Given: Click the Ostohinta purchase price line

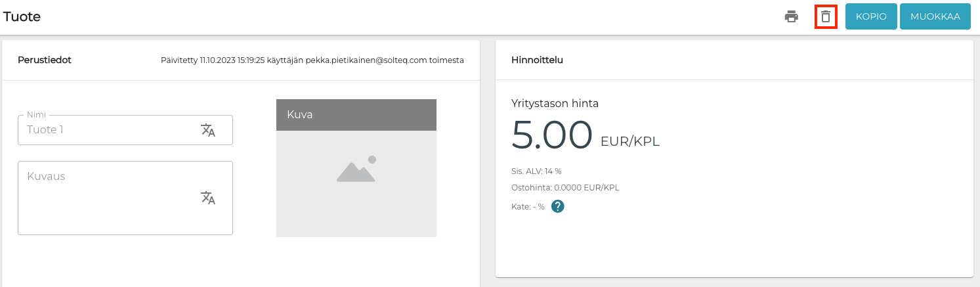Looking at the screenshot, I should 565,187.
